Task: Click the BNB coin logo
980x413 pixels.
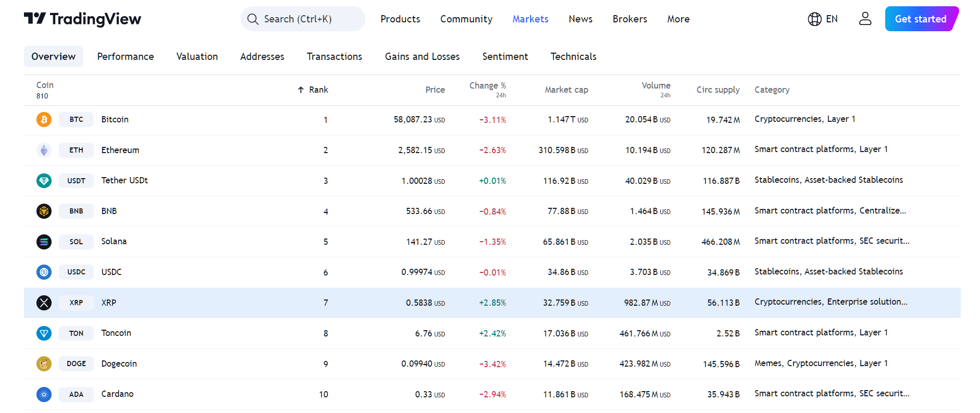Action: 44,211
